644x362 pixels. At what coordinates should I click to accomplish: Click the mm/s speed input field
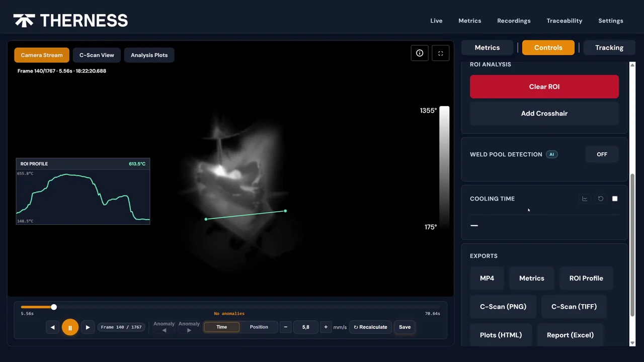[305, 327]
